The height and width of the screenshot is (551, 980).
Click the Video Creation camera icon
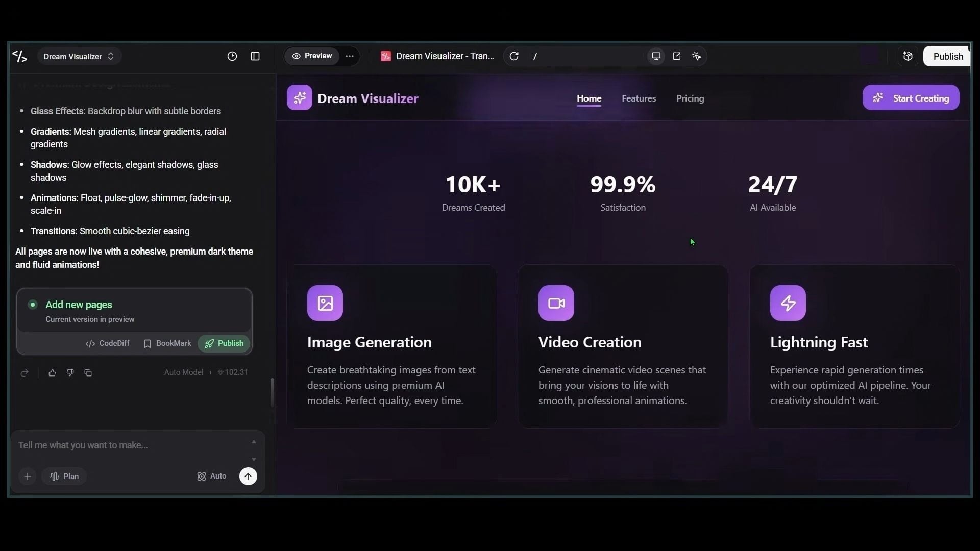[x=556, y=303]
